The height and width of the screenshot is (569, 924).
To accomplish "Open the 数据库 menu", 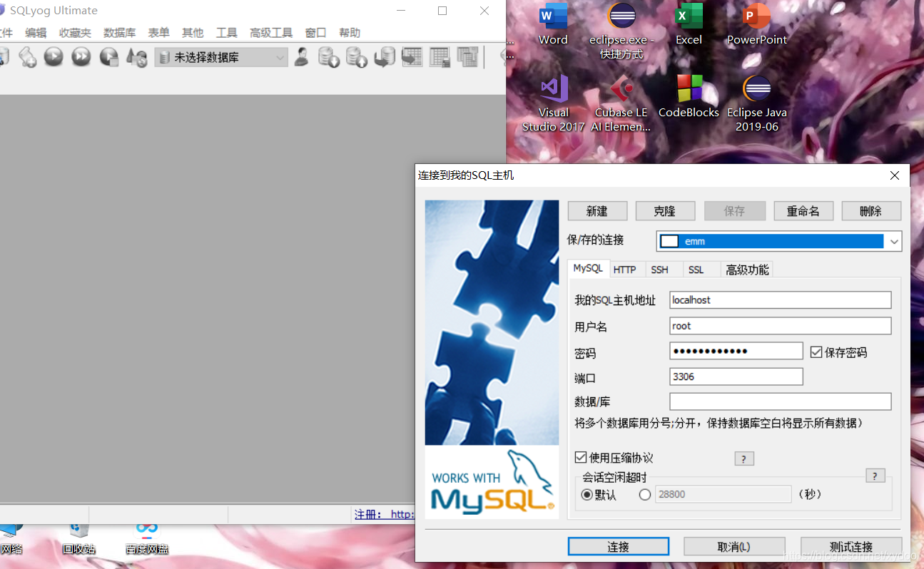I will (119, 33).
